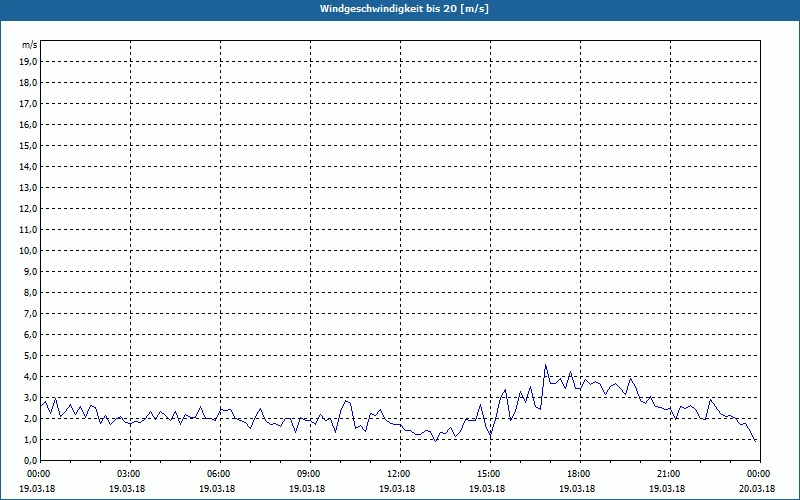This screenshot has height=500, width=800.
Task: Select the '19.03.18' date under 06:00
Action: click(x=217, y=488)
